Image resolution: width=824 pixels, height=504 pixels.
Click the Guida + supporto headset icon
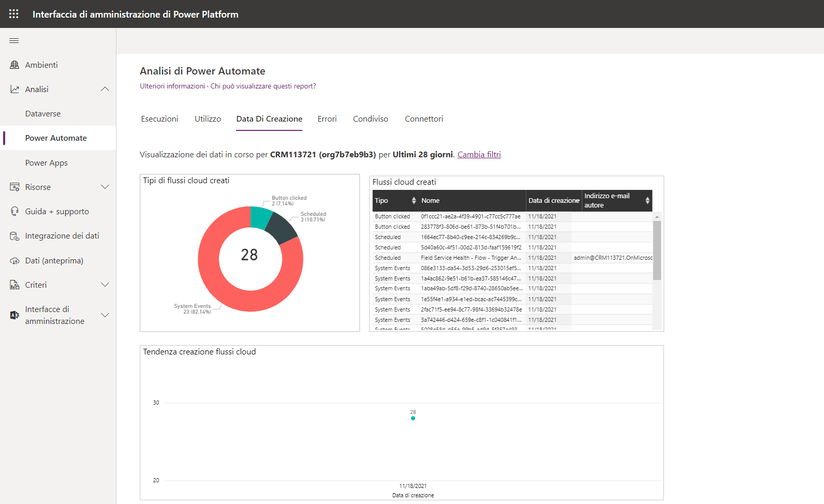(x=14, y=211)
